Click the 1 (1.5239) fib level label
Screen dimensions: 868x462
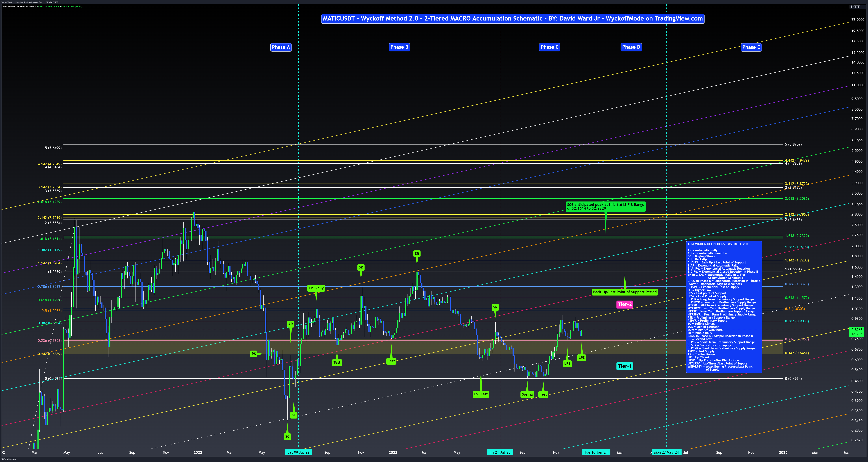click(x=53, y=272)
